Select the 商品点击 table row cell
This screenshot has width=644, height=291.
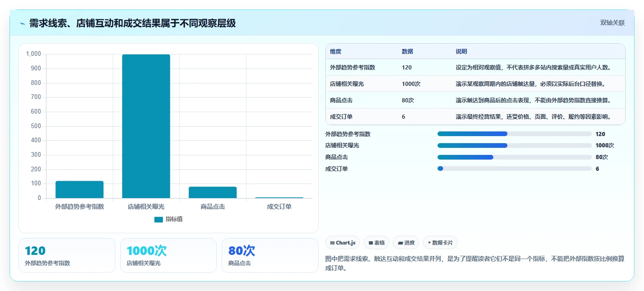coord(341,100)
